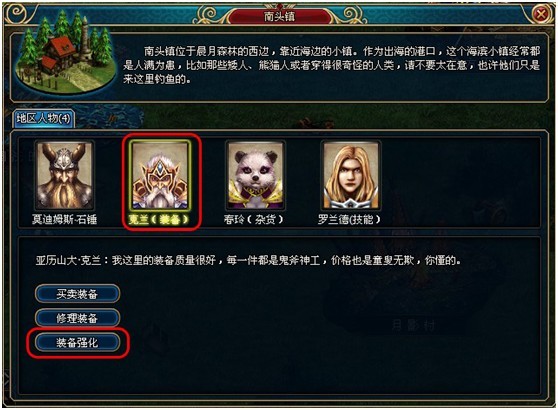Screen dimensions: 558x410
Task: Open the 装备强化 equipment enhancement button
Action: click(77, 342)
